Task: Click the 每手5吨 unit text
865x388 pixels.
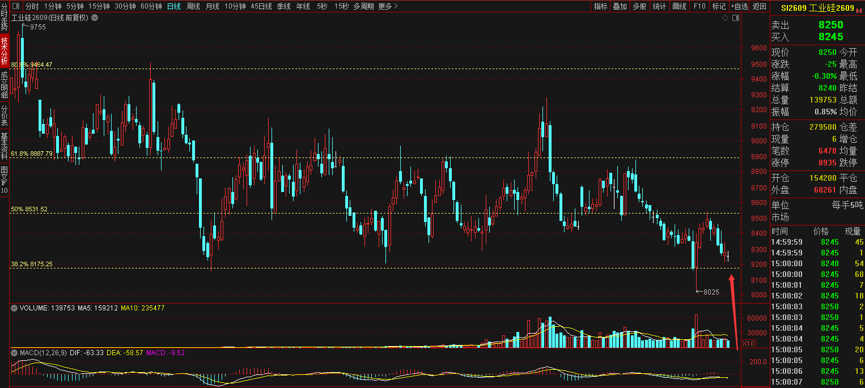Action: [846, 206]
